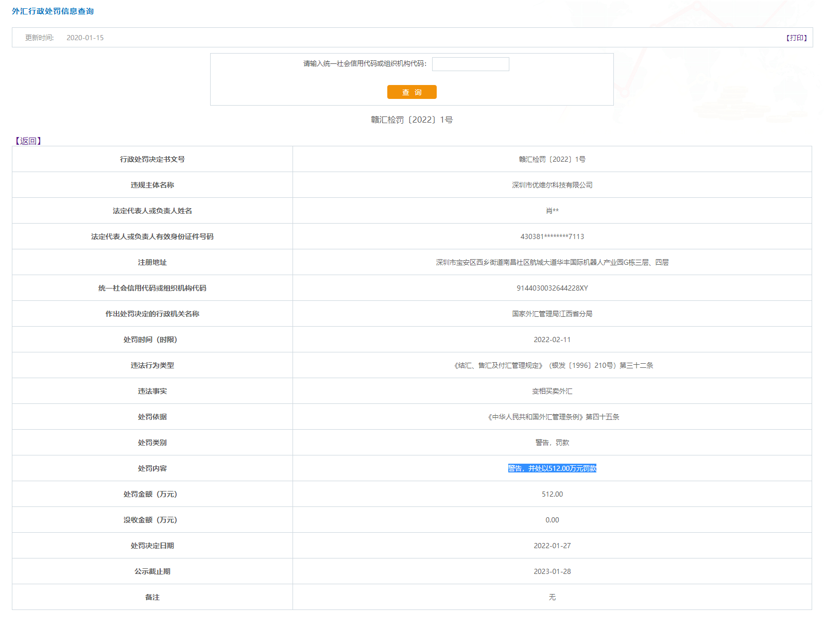Screen dimensions: 824x644
Task: Click penalty basis 《中华人民共和国外汇管理条例》第四十五条
Action: click(552, 417)
